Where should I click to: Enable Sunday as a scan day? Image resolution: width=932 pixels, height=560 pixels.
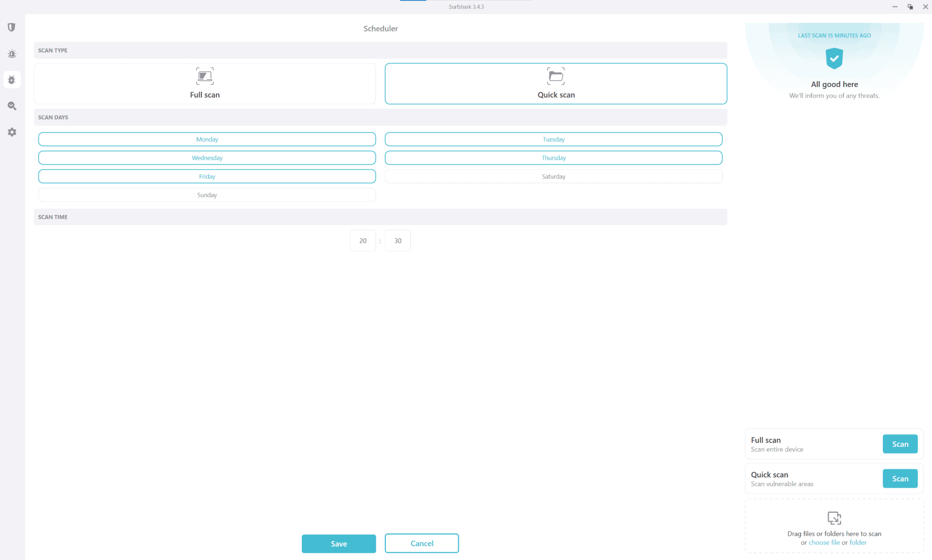[x=207, y=195]
